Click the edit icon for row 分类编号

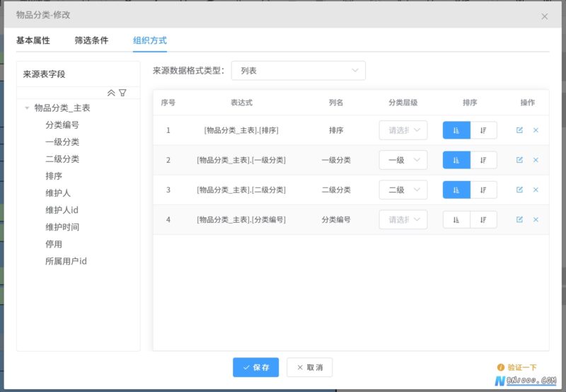[x=519, y=219]
